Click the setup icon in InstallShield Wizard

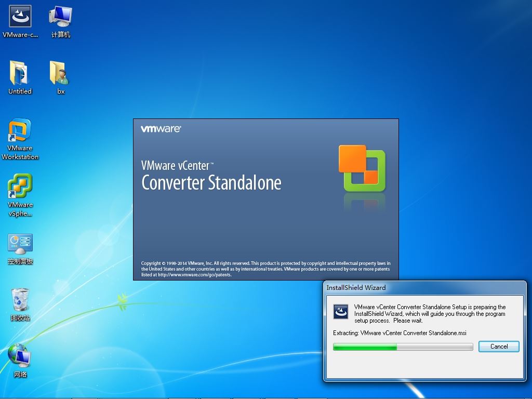[341, 312]
